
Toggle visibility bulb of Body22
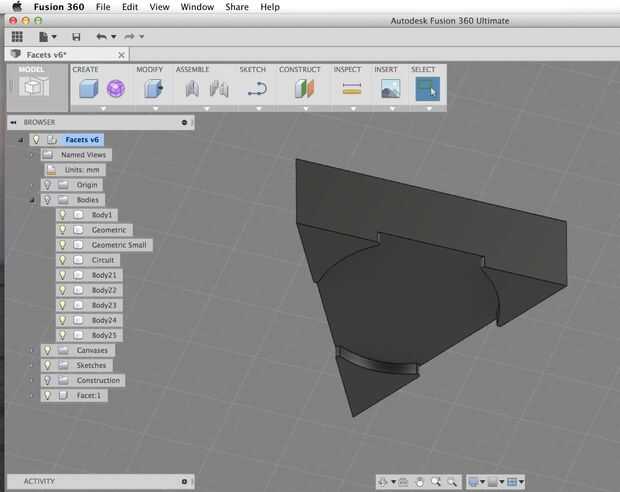point(62,290)
